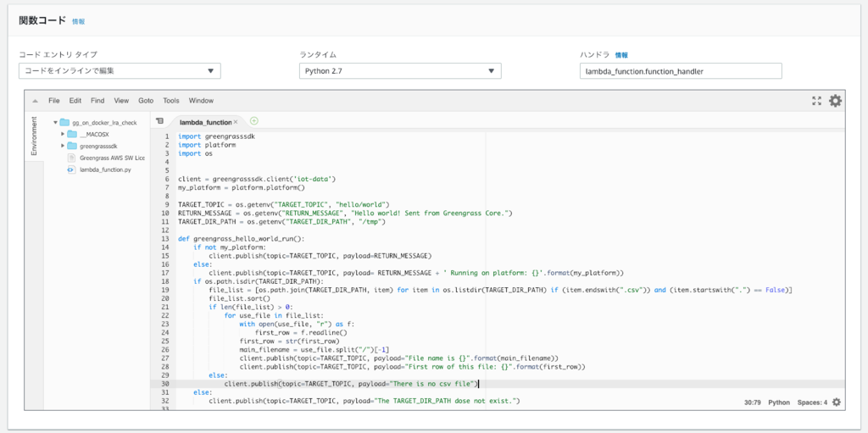Click the gg_on_docker_lra_check root folder name
Screen dimensions: 868x433
[104, 122]
